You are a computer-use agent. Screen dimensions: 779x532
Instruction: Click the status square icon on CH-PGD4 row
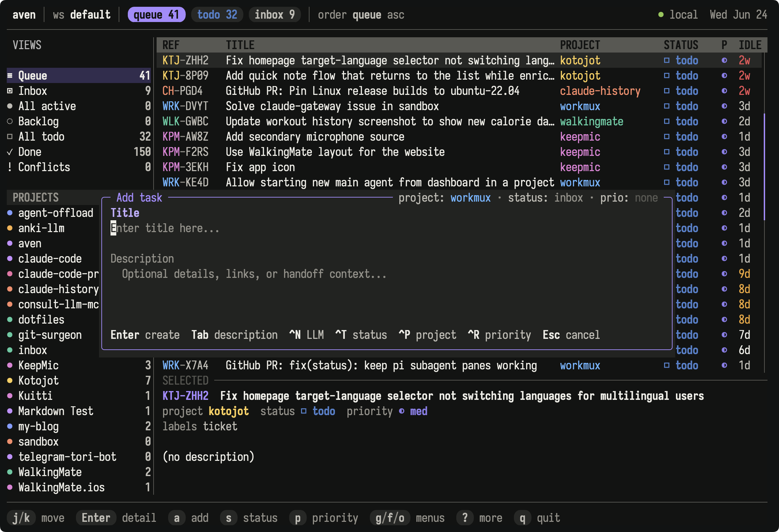pos(666,91)
